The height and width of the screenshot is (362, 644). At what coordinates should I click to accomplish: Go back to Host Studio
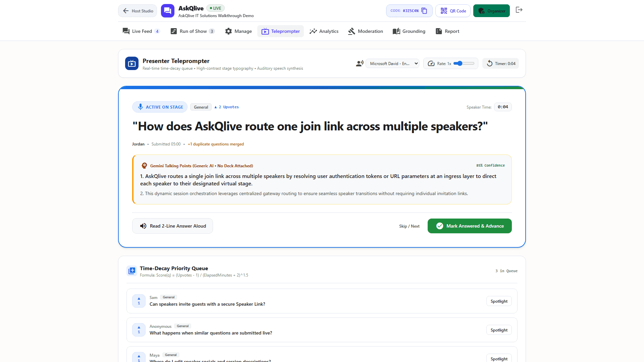[138, 11]
